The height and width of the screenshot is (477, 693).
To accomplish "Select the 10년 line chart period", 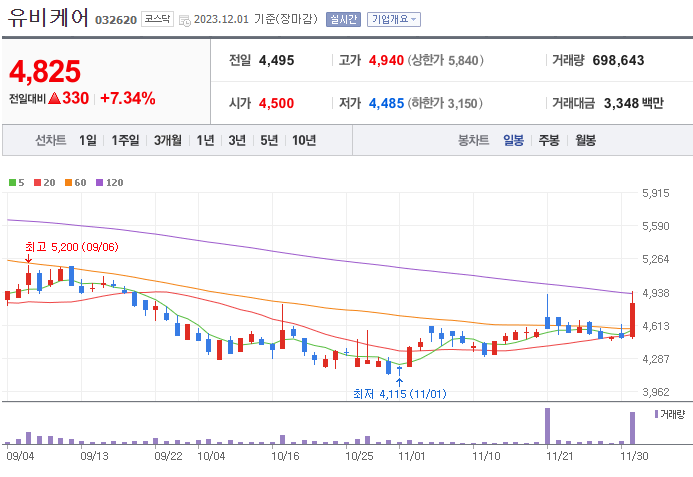I will tap(304, 141).
